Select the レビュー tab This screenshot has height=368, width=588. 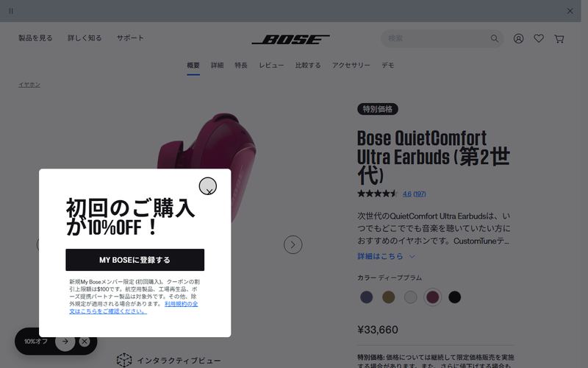[271, 66]
